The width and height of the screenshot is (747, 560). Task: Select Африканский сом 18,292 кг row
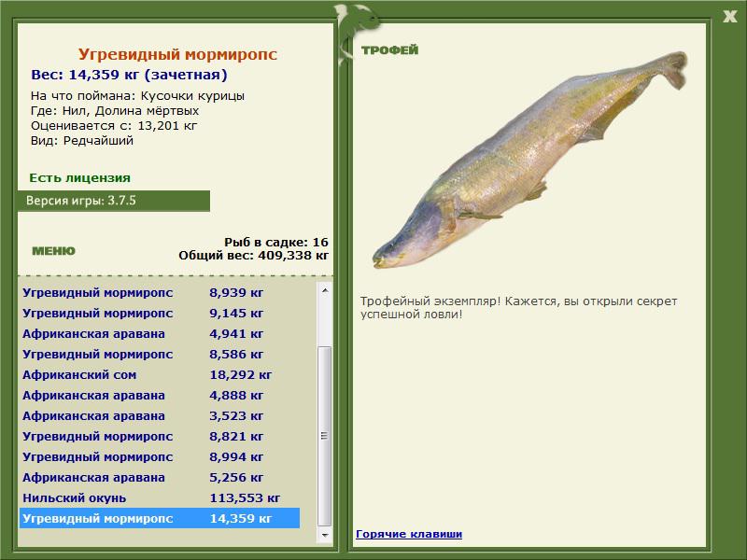click(160, 374)
